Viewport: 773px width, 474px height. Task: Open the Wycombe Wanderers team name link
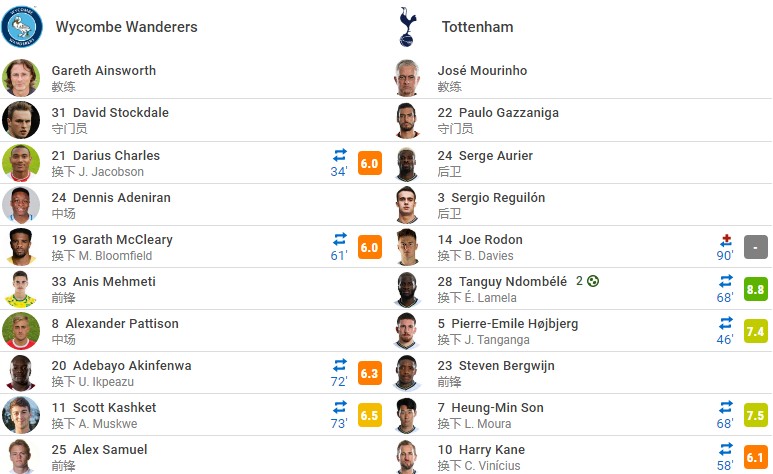coord(126,27)
